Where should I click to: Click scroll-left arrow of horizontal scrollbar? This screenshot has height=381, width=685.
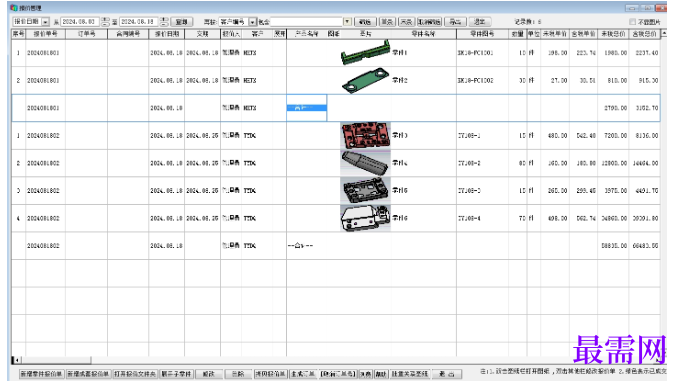(16, 360)
